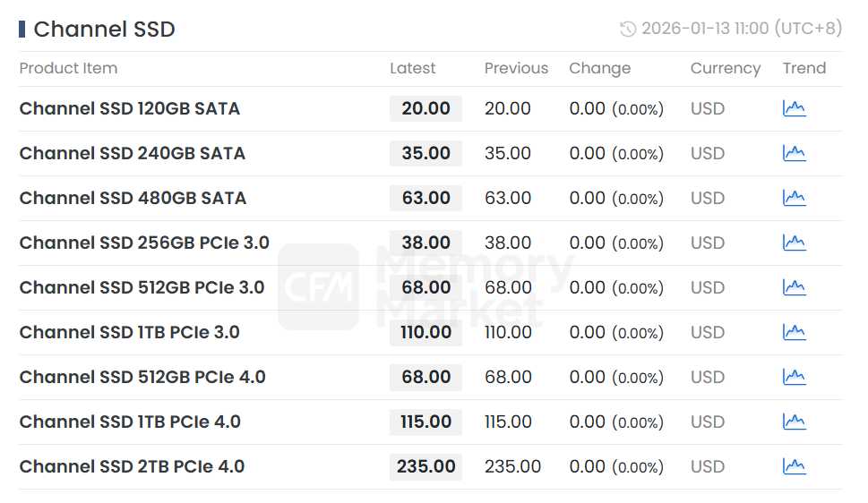Click the Latest column header
The height and width of the screenshot is (503, 868).
tap(413, 68)
